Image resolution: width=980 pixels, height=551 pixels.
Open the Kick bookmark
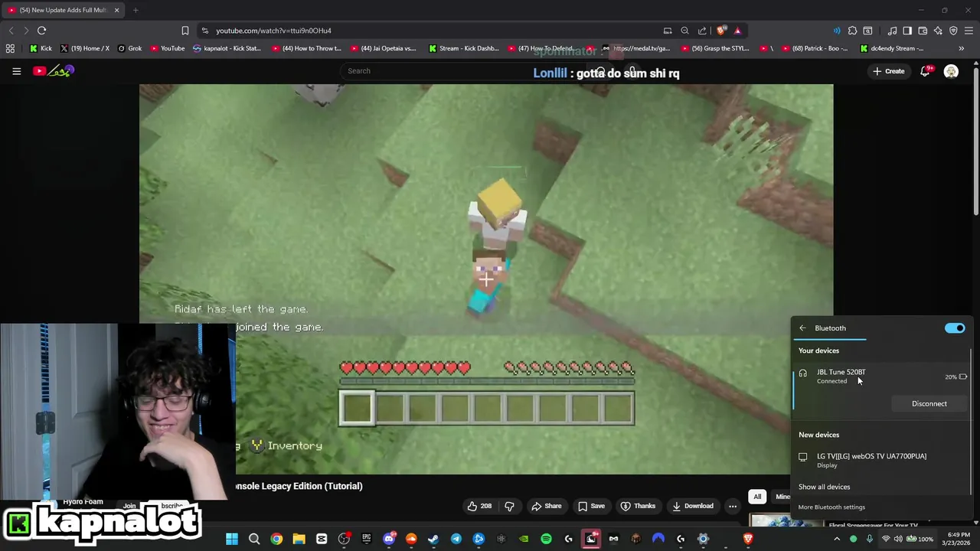(x=41, y=48)
